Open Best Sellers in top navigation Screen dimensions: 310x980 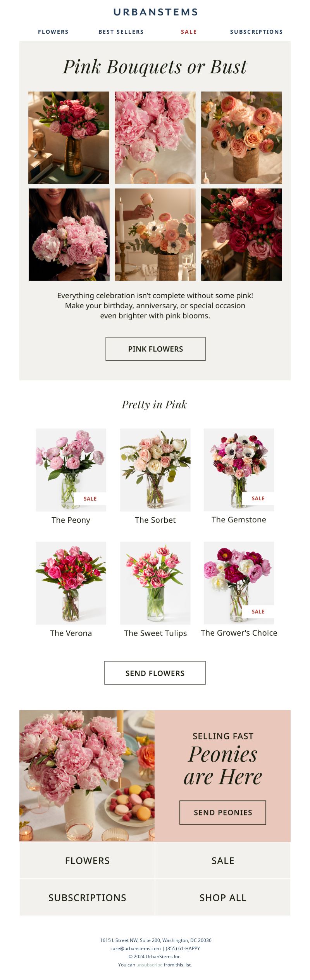point(121,32)
